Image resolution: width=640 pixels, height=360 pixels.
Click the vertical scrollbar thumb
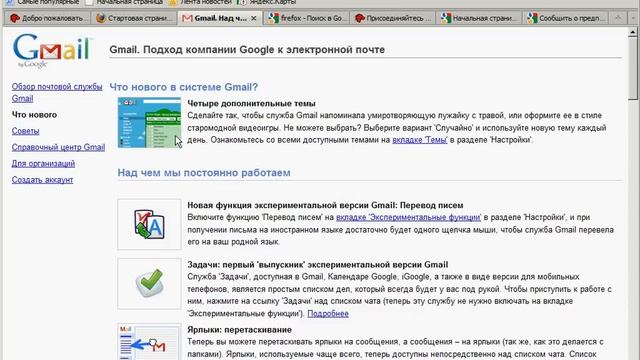click(633, 68)
